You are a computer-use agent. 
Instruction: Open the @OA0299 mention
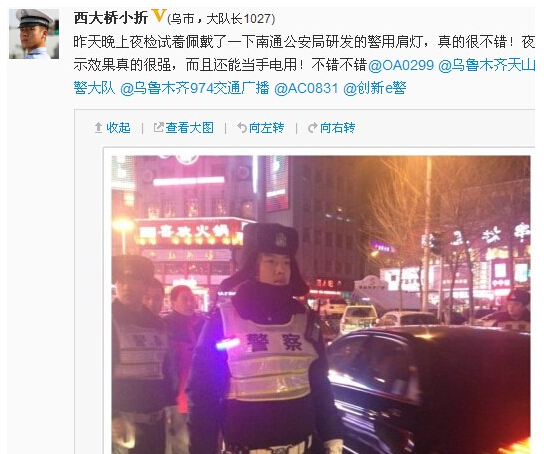click(401, 65)
